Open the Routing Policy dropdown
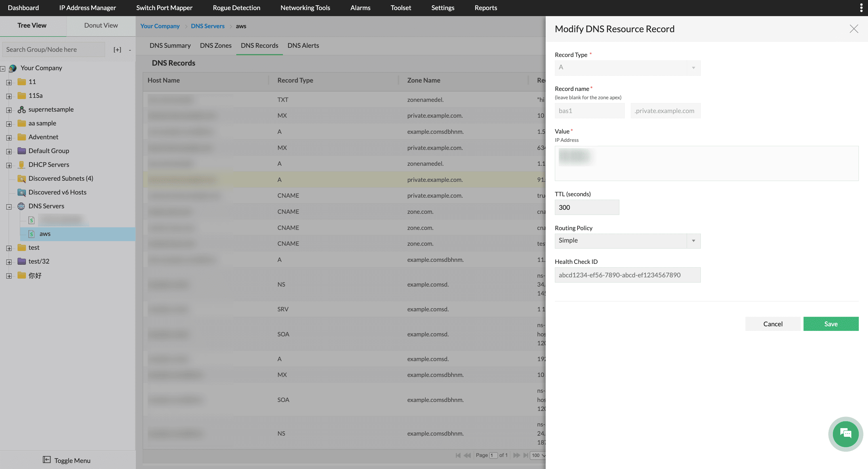The height and width of the screenshot is (469, 868). tap(627, 241)
